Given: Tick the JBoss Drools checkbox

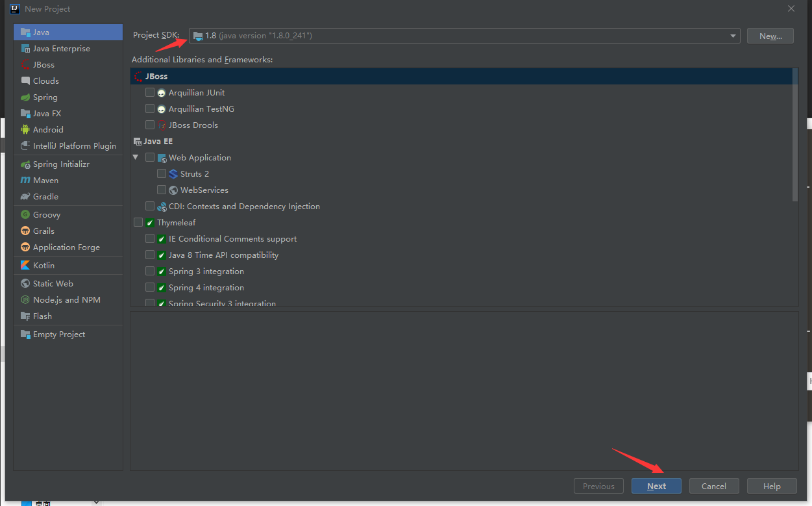Looking at the screenshot, I should [x=150, y=125].
